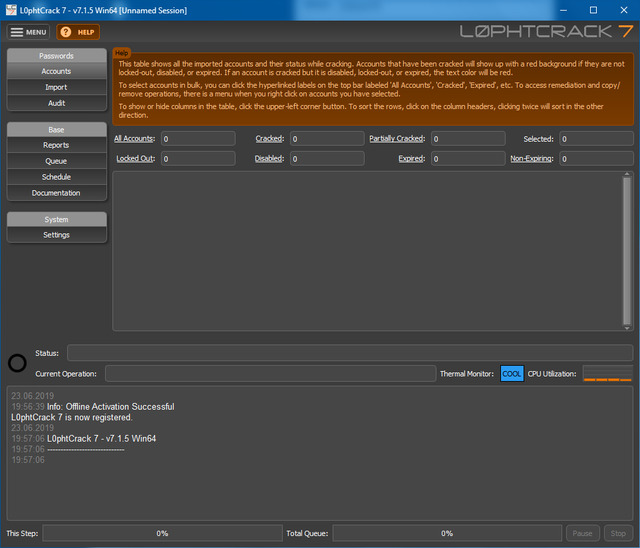
Task: Click the CPU Utilization graph
Action: [x=607, y=374]
